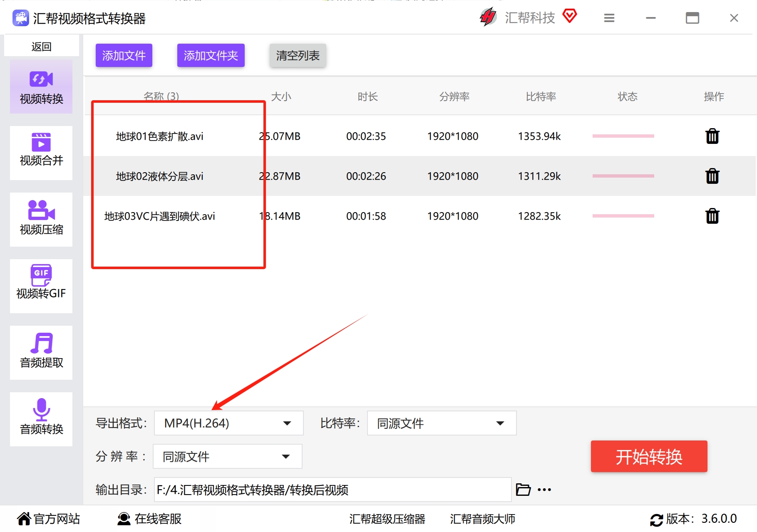
Task: Open the 视频转换 sidebar tool
Action: pyautogui.click(x=41, y=87)
